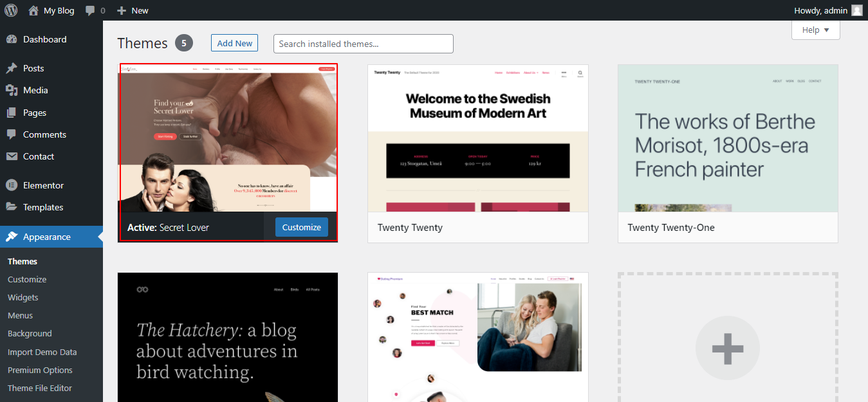The height and width of the screenshot is (402, 868).
Task: Go to Templates in the sidebar
Action: point(51,207)
